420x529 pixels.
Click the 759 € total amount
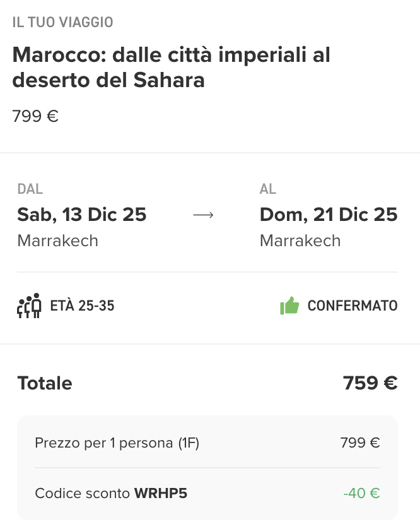[370, 383]
